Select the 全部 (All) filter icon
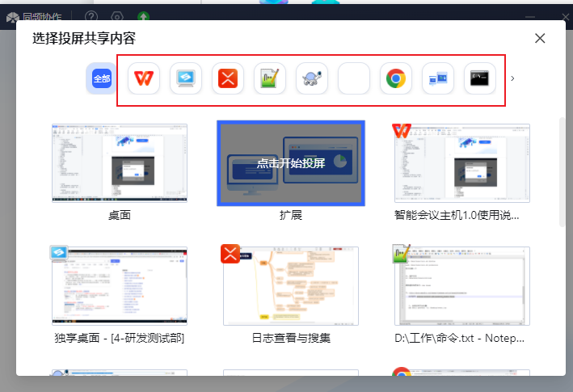The width and height of the screenshot is (573, 392). point(102,78)
